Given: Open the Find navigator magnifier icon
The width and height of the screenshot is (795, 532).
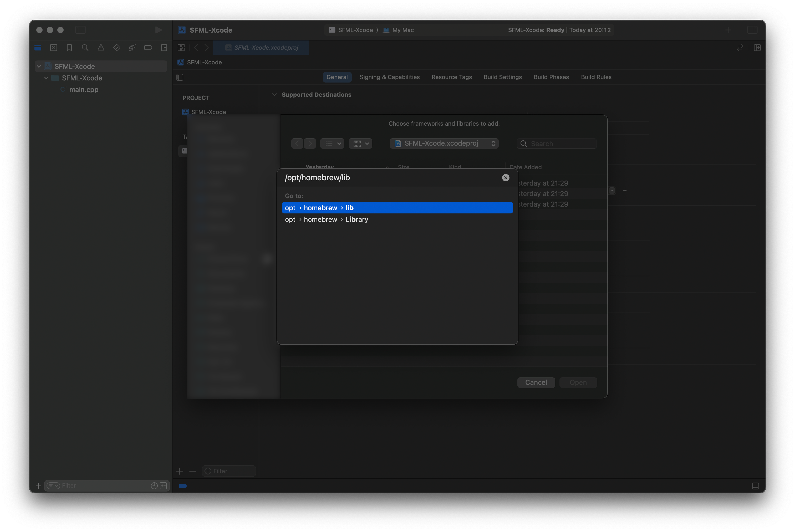Looking at the screenshot, I should (x=85, y=48).
